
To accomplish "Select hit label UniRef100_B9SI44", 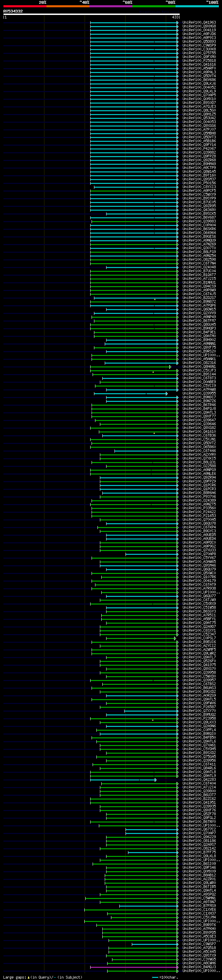I will tap(199, 374).
